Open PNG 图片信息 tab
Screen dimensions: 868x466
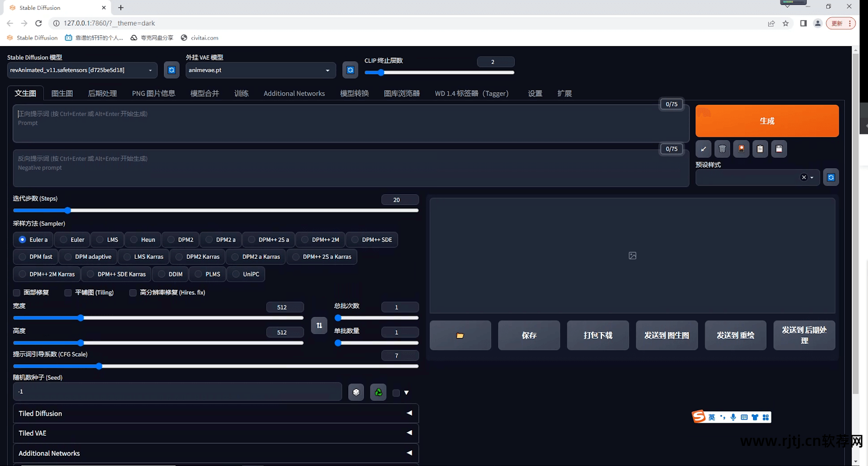[x=154, y=93]
